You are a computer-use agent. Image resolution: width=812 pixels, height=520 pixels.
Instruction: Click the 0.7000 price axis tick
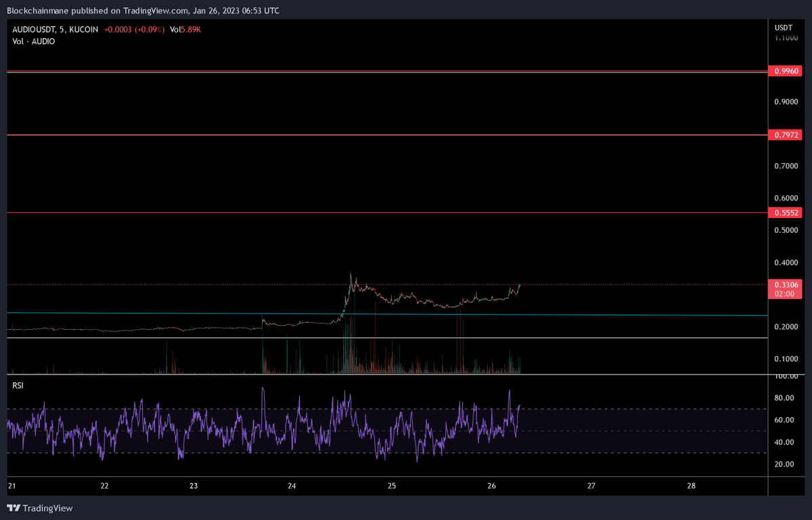(x=786, y=166)
